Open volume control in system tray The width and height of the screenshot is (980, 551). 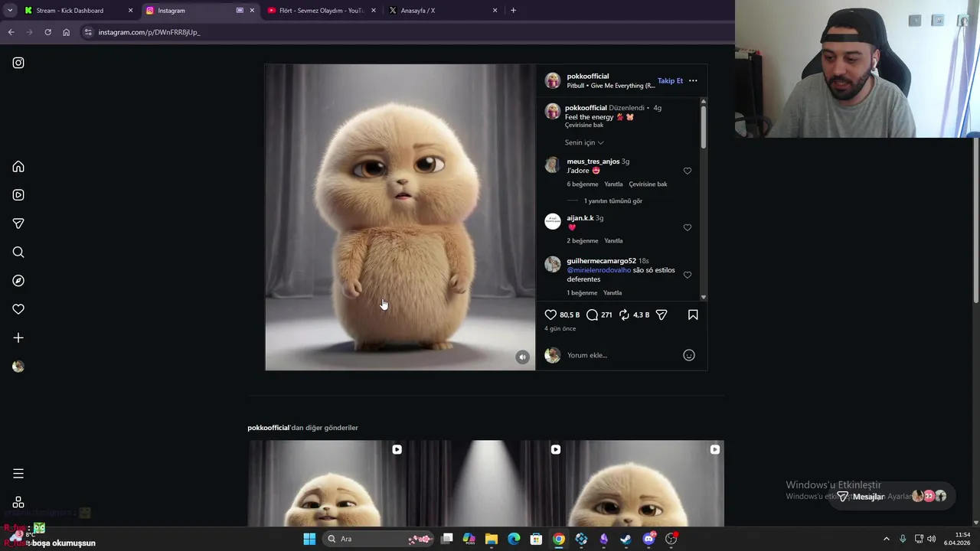(931, 539)
